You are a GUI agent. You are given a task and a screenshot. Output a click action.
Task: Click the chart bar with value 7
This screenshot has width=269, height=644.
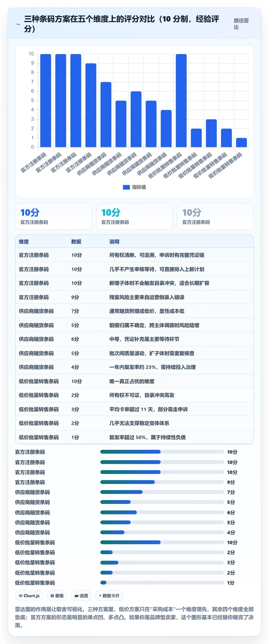pyautogui.click(x=106, y=114)
